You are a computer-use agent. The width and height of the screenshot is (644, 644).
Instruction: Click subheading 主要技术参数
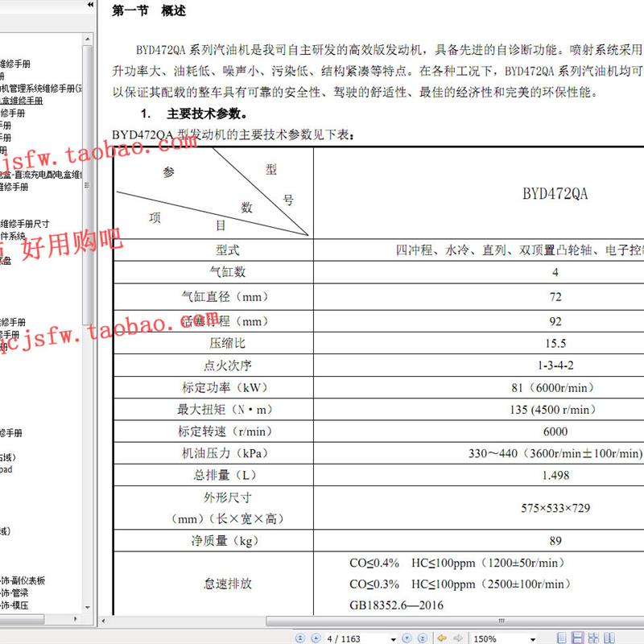pos(207,114)
